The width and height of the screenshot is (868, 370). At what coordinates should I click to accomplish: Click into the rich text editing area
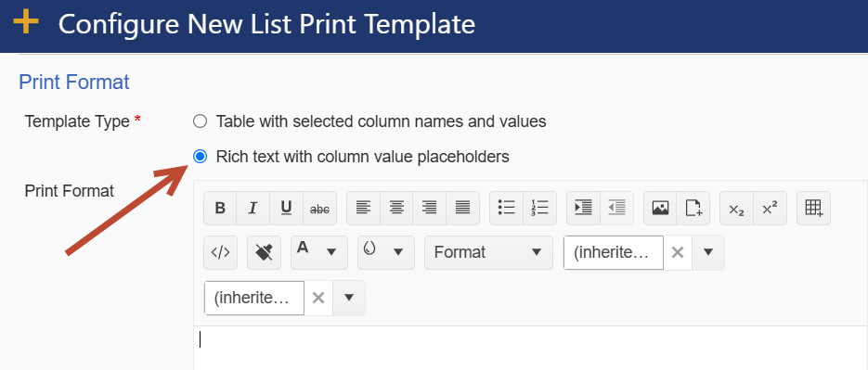point(530,348)
